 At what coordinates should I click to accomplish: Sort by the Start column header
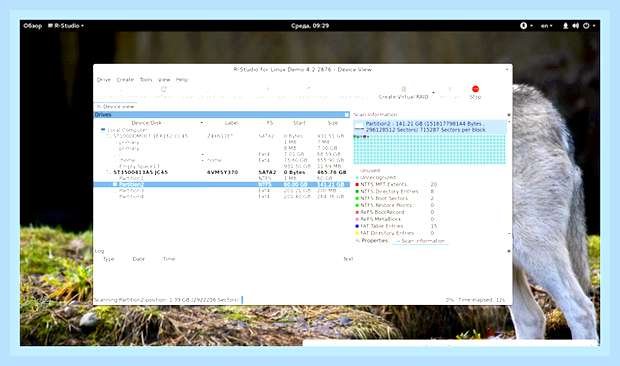[x=299, y=123]
